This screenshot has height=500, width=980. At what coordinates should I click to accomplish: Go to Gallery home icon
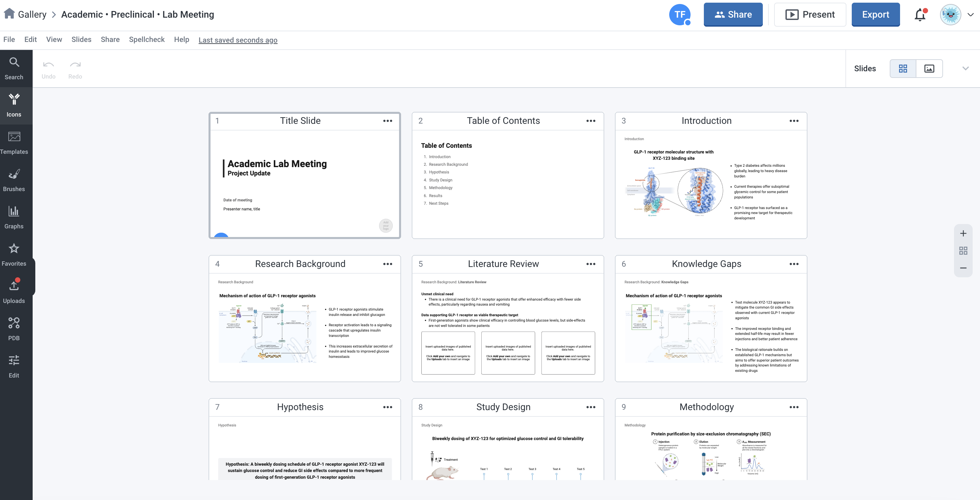9,14
